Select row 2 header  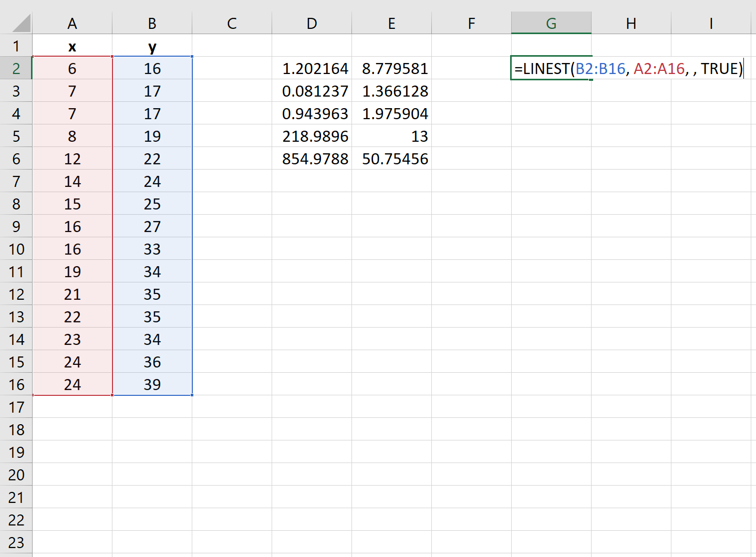(x=16, y=68)
